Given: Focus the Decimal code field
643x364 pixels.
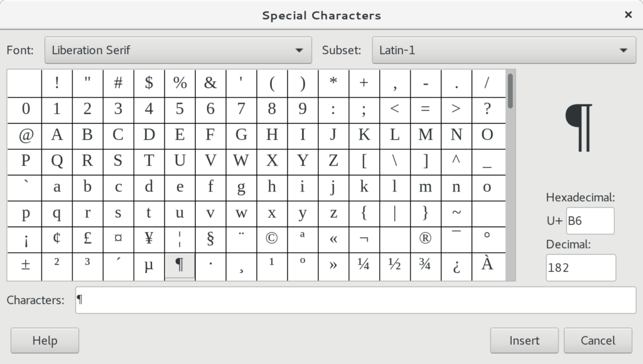Looking at the screenshot, I should (x=581, y=267).
